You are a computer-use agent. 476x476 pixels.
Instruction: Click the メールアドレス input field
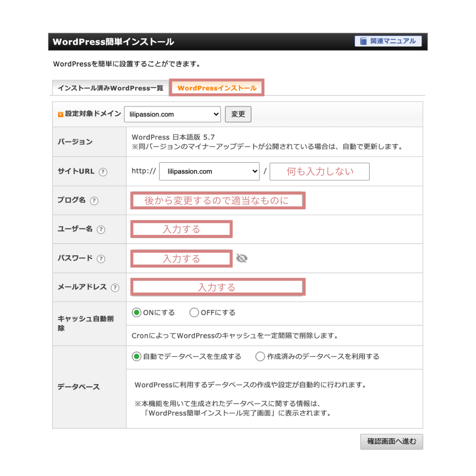pos(217,287)
